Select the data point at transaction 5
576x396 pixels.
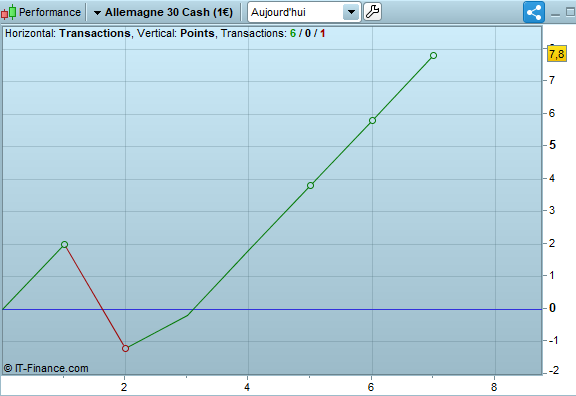pos(310,186)
